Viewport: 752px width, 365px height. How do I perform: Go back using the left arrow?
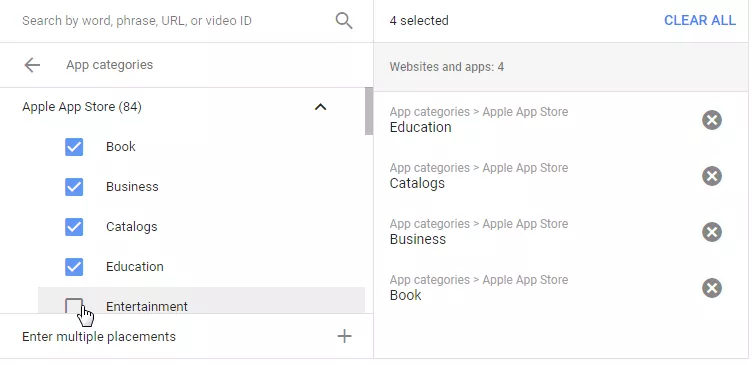(32, 65)
